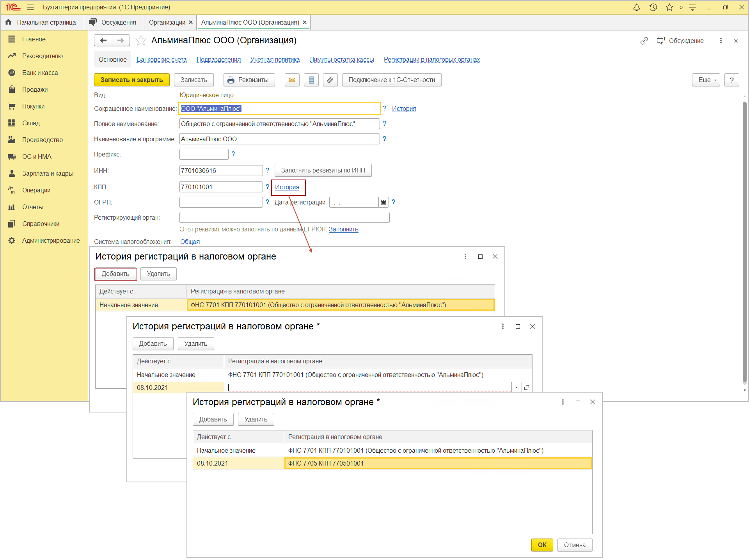Screen dimensions: 749x560
Task: Open three-dot menu of bottom dialog
Action: 563,402
